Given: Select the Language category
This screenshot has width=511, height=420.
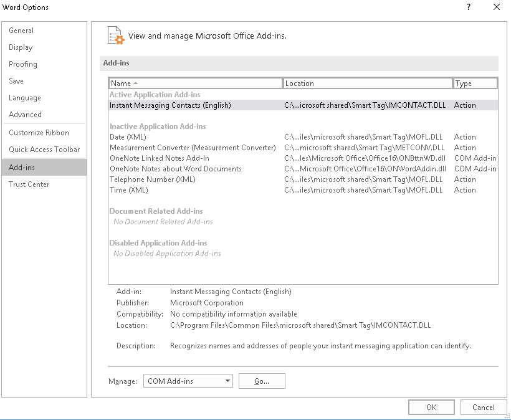Looking at the screenshot, I should [x=44, y=98].
